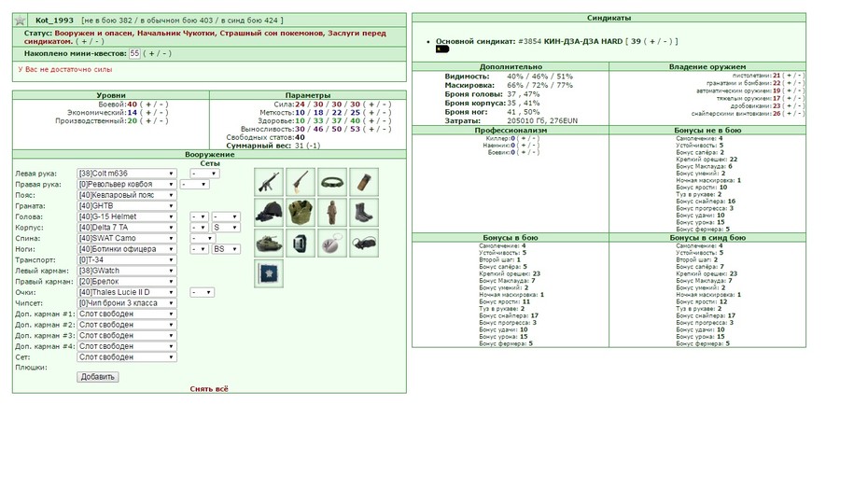The image size is (868, 488).
Task: Click minus next to Меткость parameter
Action: (x=385, y=112)
